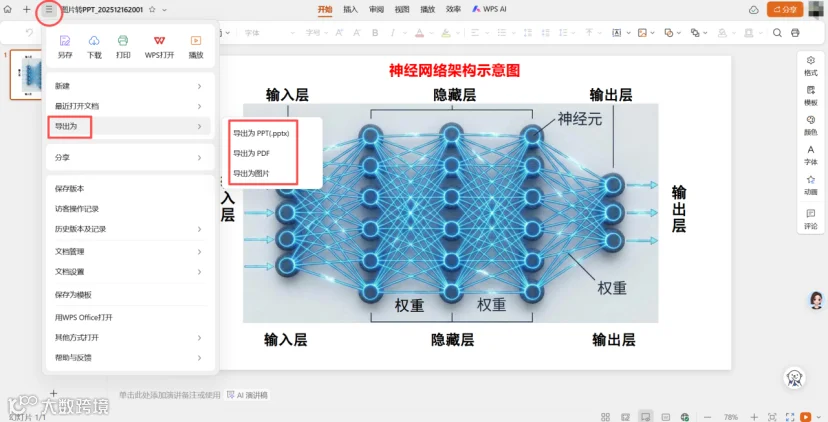828x422 pixels.
Task: Expand the 文档管理 submenu
Action: click(130, 252)
